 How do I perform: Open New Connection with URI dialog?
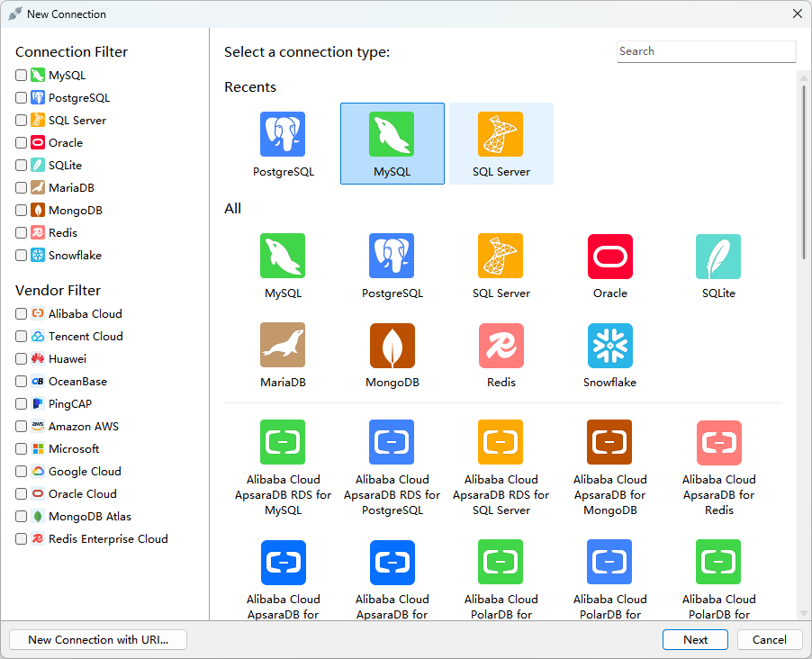click(x=98, y=640)
